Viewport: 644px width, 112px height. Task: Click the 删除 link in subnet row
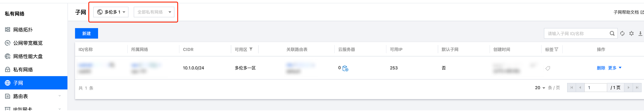pos(601,68)
